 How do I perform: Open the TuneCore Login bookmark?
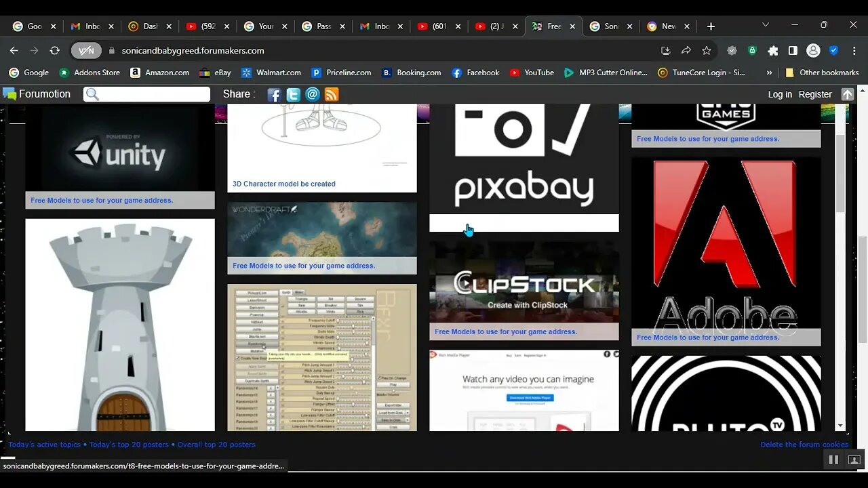(701, 73)
